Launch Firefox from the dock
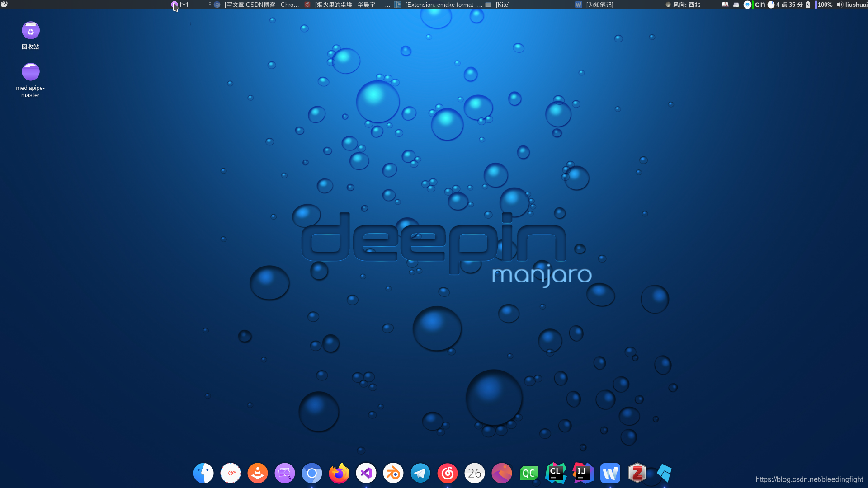The width and height of the screenshot is (868, 488). pyautogui.click(x=339, y=473)
